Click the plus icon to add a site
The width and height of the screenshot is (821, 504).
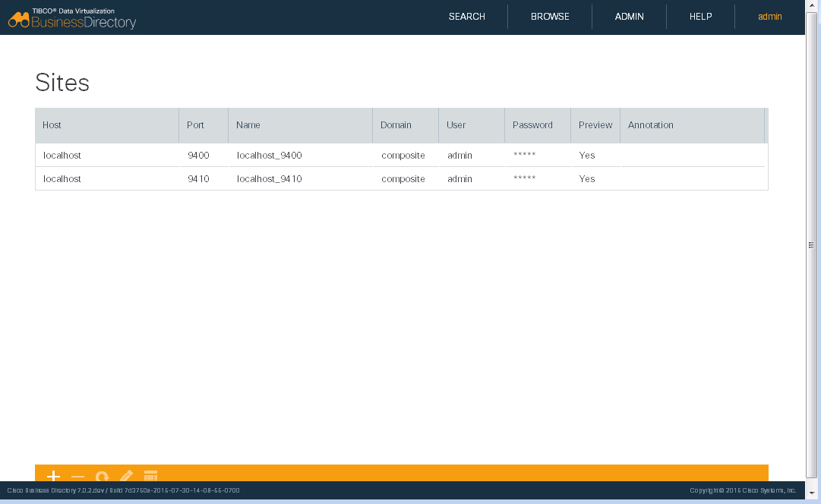(x=53, y=475)
